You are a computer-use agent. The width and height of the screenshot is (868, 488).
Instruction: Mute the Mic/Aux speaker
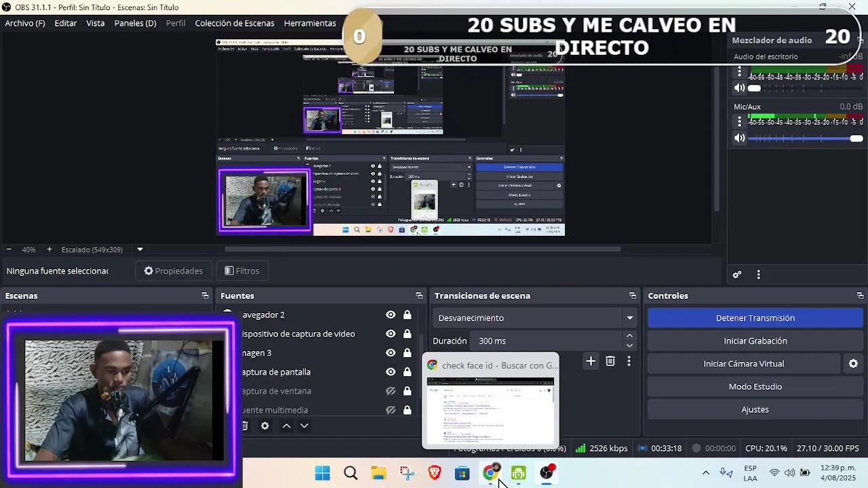click(x=740, y=138)
